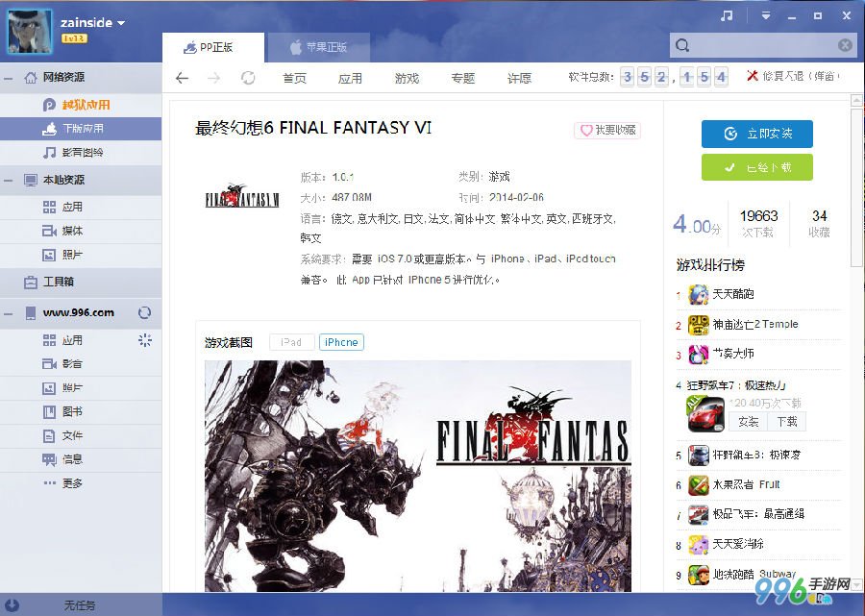865x616 pixels.
Task: Click the magnifier search icon
Action: (x=682, y=45)
